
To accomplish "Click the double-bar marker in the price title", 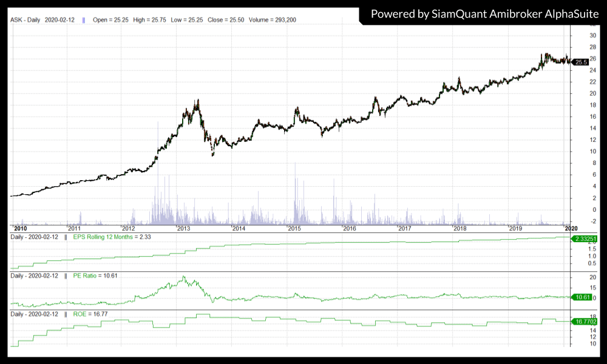I will click(84, 20).
